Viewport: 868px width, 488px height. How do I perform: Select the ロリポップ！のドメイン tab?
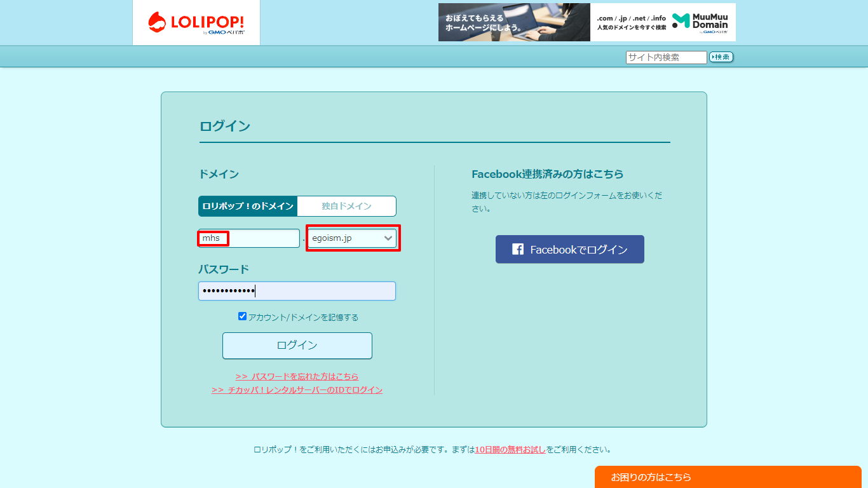[248, 206]
